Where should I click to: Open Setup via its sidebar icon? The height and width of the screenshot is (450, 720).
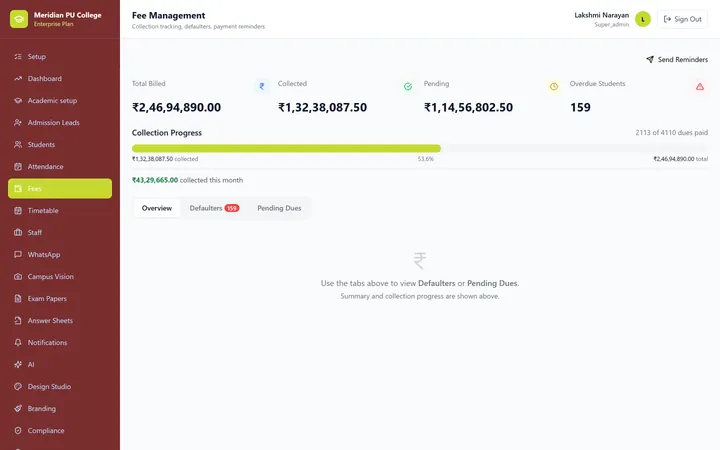pyautogui.click(x=18, y=56)
